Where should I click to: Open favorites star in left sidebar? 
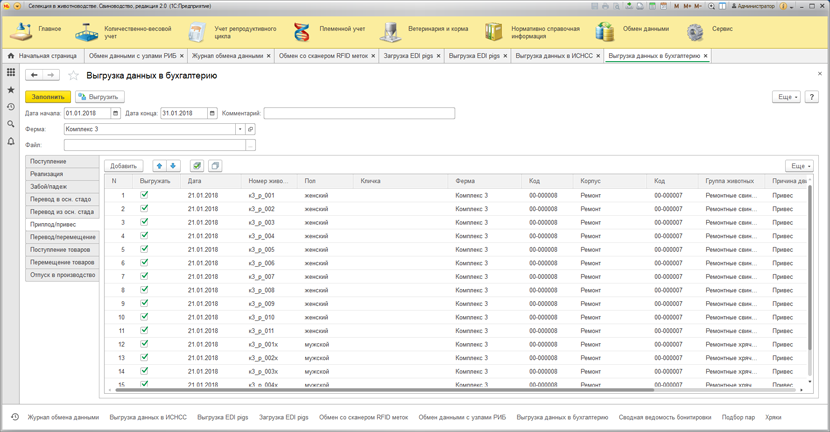(11, 90)
